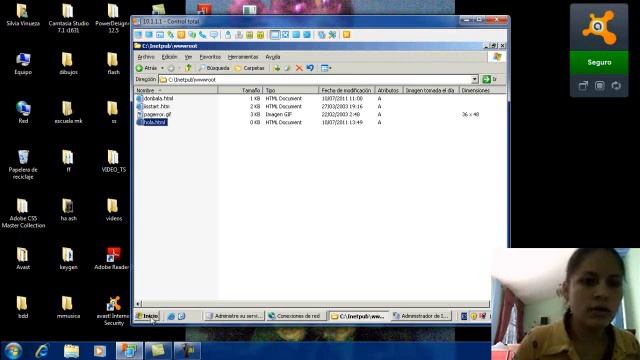This screenshot has height=360, width=640.
Task: Click the red X delete icon
Action: 299,68
